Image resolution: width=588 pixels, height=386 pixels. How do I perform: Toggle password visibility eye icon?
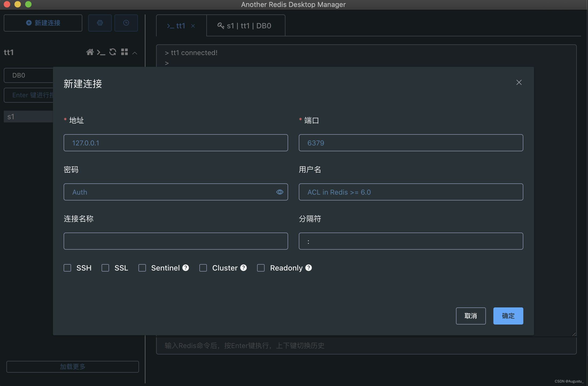tap(280, 192)
